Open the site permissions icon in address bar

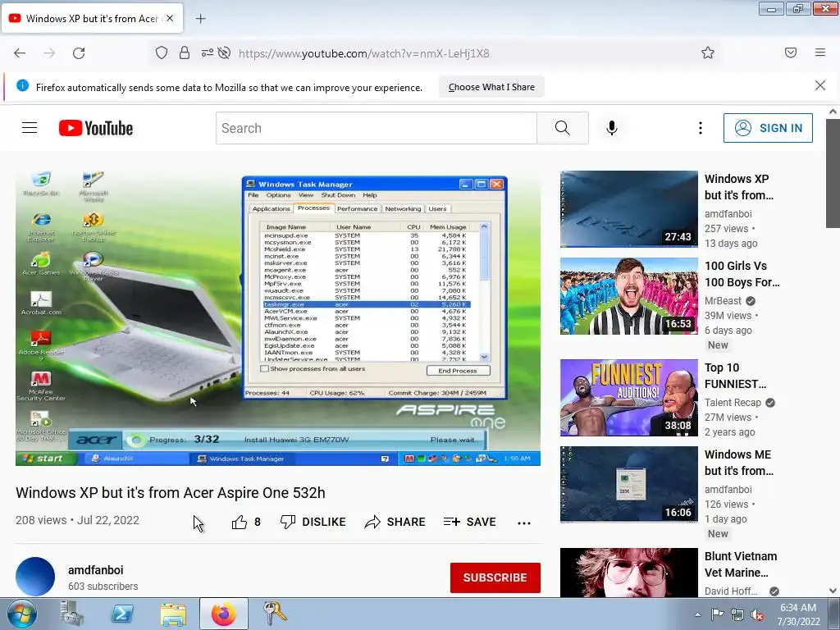[208, 53]
